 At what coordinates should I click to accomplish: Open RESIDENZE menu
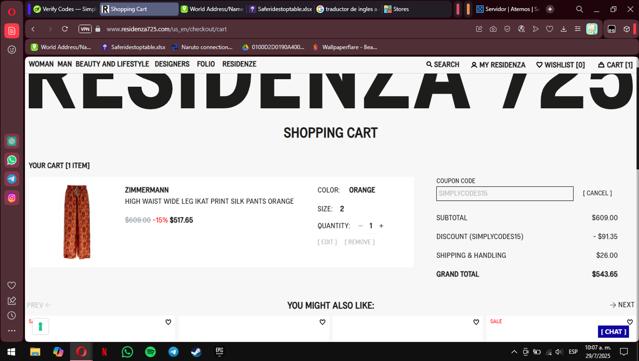239,64
